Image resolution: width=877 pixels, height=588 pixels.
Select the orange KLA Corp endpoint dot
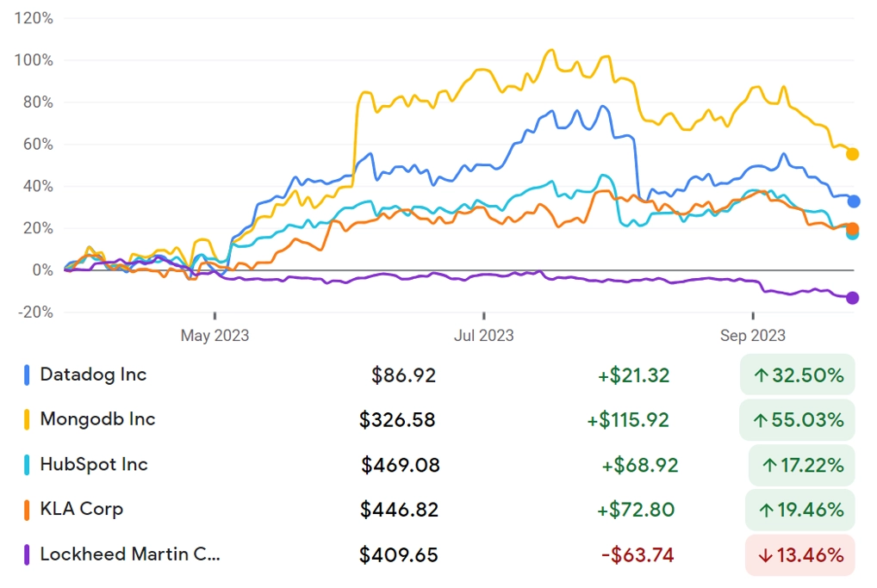[x=852, y=229]
